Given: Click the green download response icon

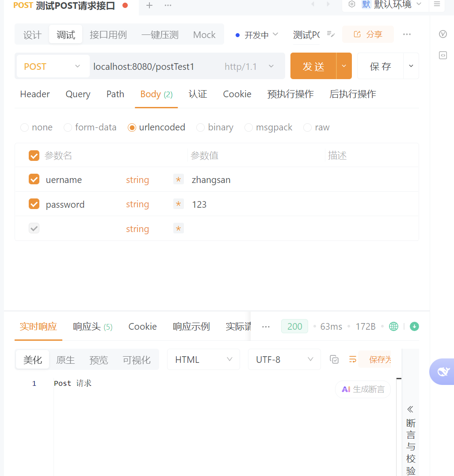Looking at the screenshot, I should (x=414, y=326).
